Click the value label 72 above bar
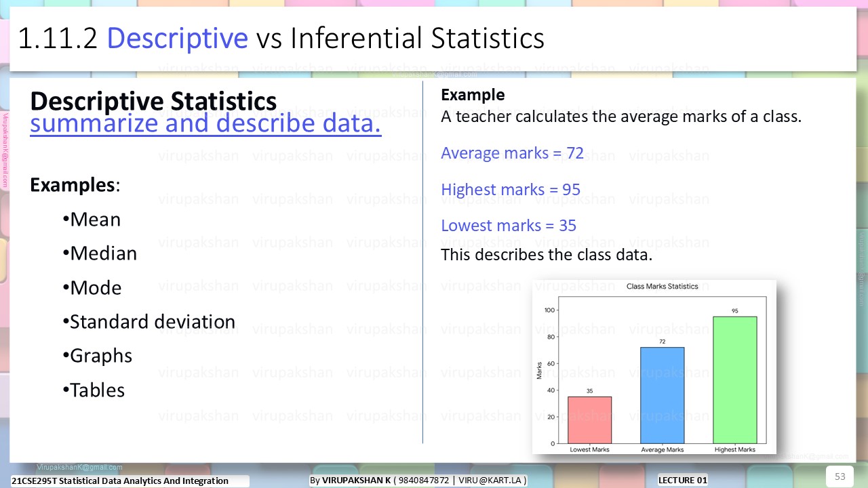The width and height of the screenshot is (868, 488). point(662,342)
